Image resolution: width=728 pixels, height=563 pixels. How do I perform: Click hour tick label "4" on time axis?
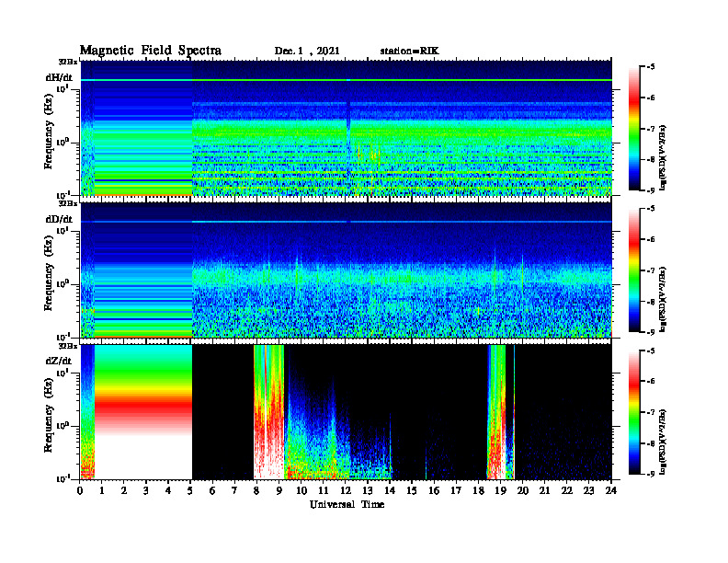168,491
